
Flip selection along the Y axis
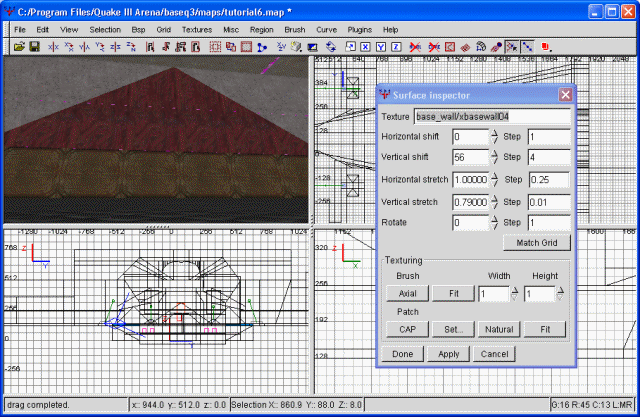(84, 47)
